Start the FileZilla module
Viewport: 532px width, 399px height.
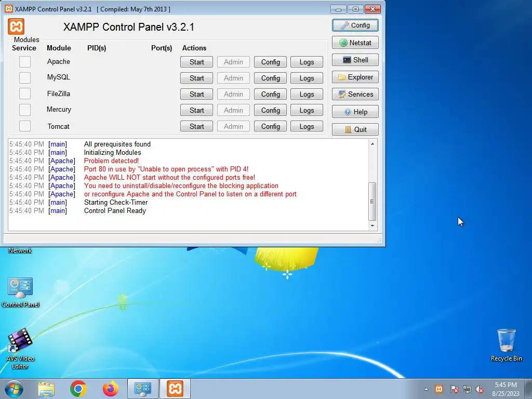pyautogui.click(x=196, y=95)
